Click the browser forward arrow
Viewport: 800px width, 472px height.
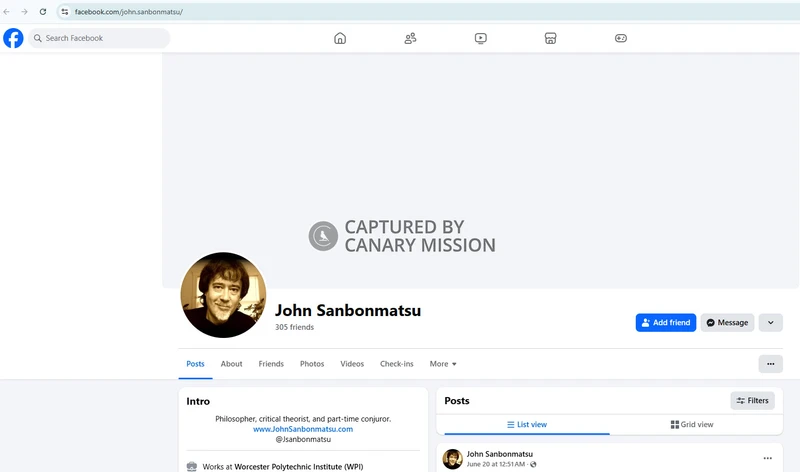(24, 12)
